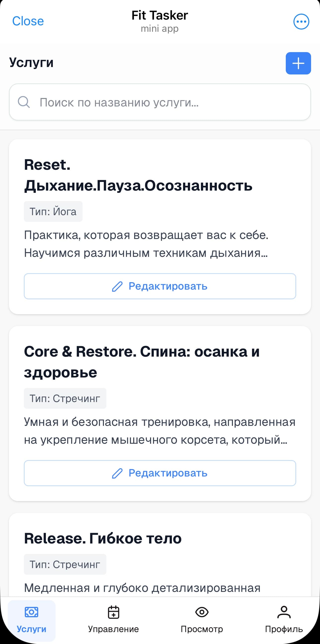Switch to the Профиль tab
This screenshot has width=320, height=644.
(x=284, y=620)
